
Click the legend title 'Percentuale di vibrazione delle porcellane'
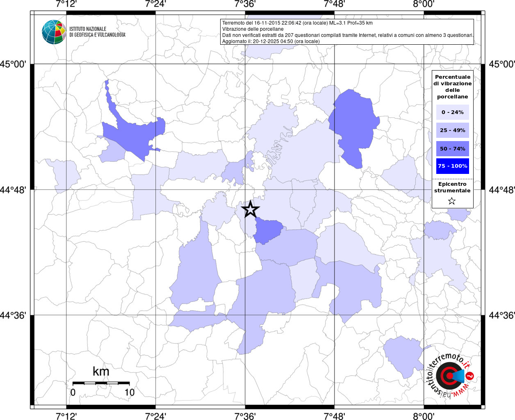453,87
